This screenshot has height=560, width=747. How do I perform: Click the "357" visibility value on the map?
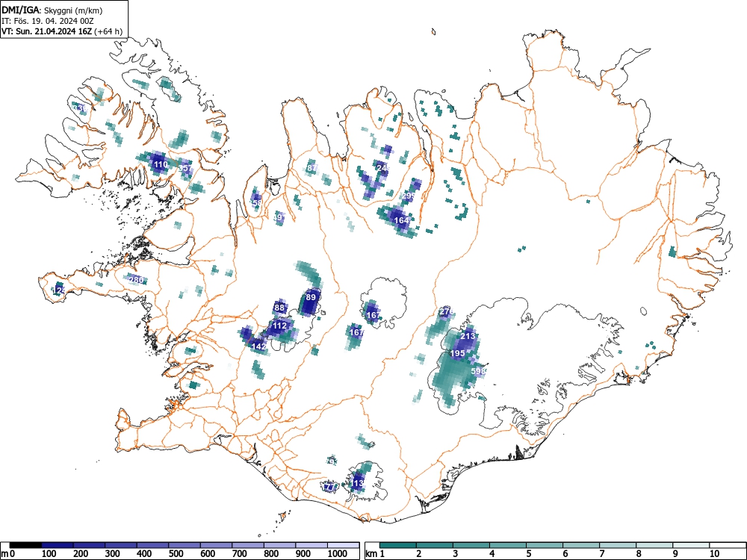pos(186,167)
